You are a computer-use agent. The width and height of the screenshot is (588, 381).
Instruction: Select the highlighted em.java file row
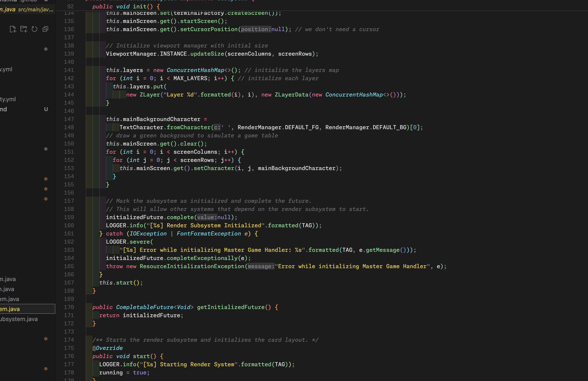(27, 309)
